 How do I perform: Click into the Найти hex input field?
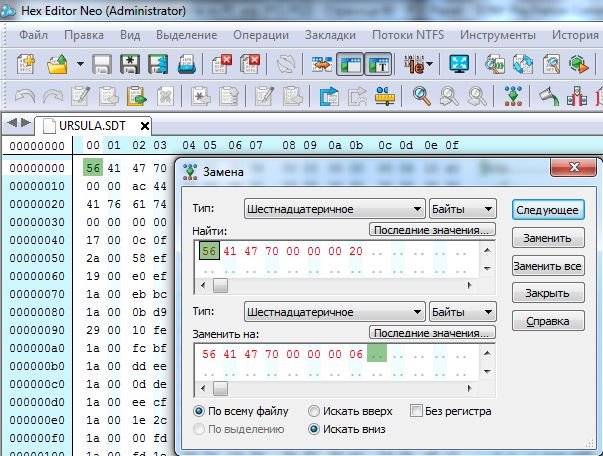coord(337,258)
